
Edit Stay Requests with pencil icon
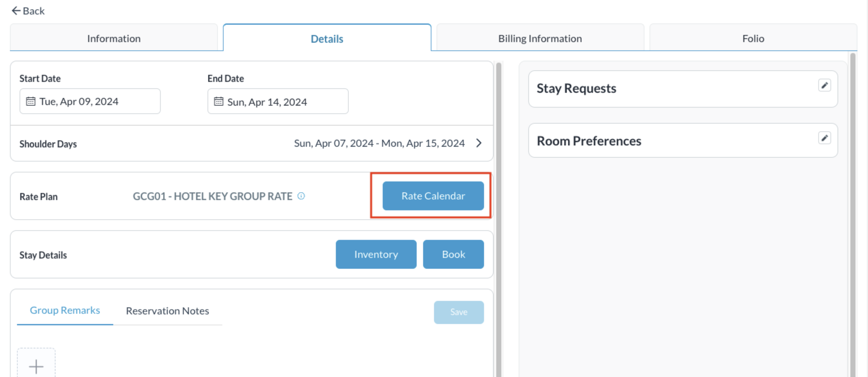pos(824,85)
